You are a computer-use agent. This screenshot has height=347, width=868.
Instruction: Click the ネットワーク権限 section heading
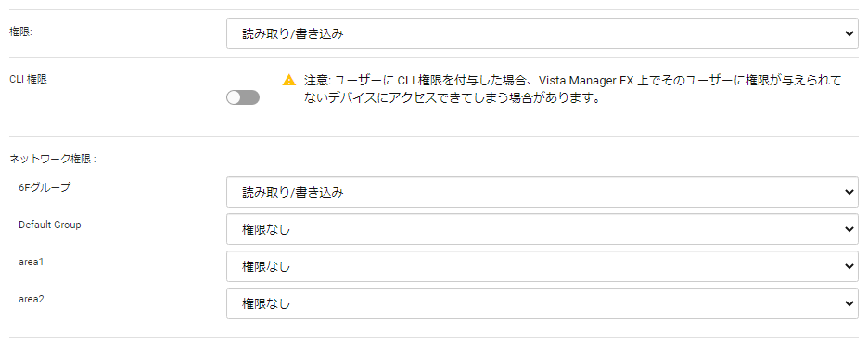coord(53,159)
